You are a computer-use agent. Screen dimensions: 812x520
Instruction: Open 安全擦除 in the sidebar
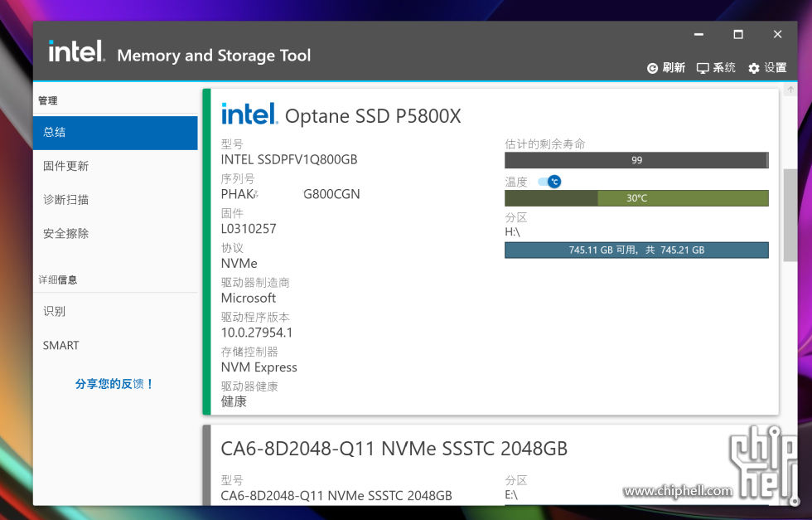(115, 233)
